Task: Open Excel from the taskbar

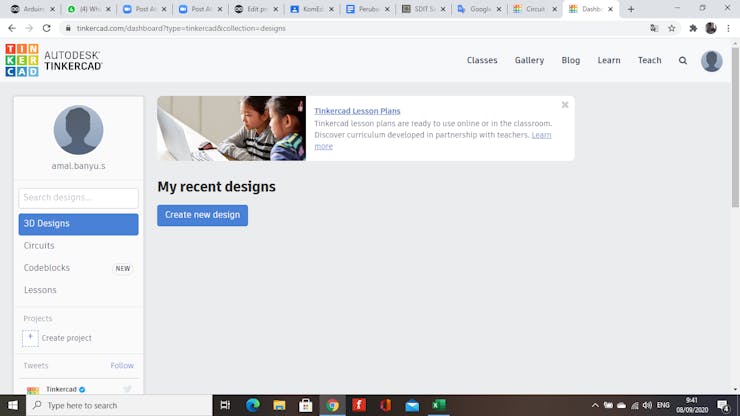Action: click(x=438, y=405)
